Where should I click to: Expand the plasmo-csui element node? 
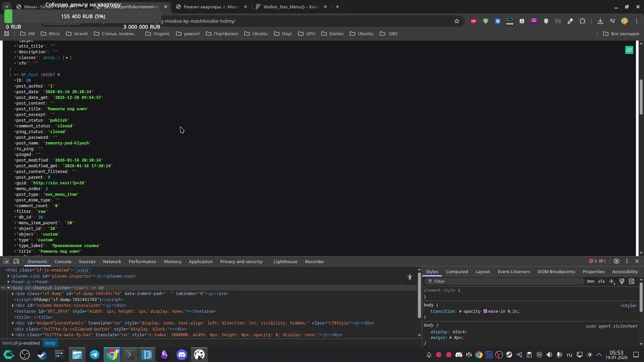click(9, 276)
